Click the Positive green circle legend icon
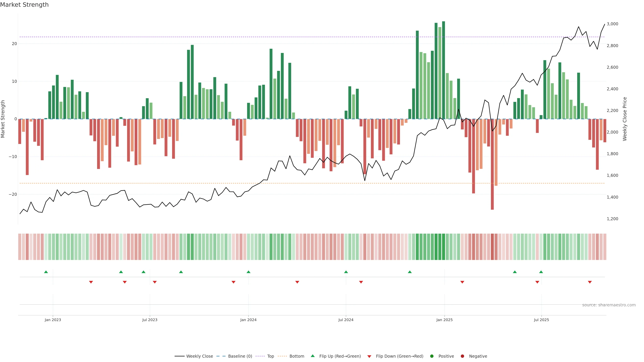Screen dimensions: 644x362 432,356
